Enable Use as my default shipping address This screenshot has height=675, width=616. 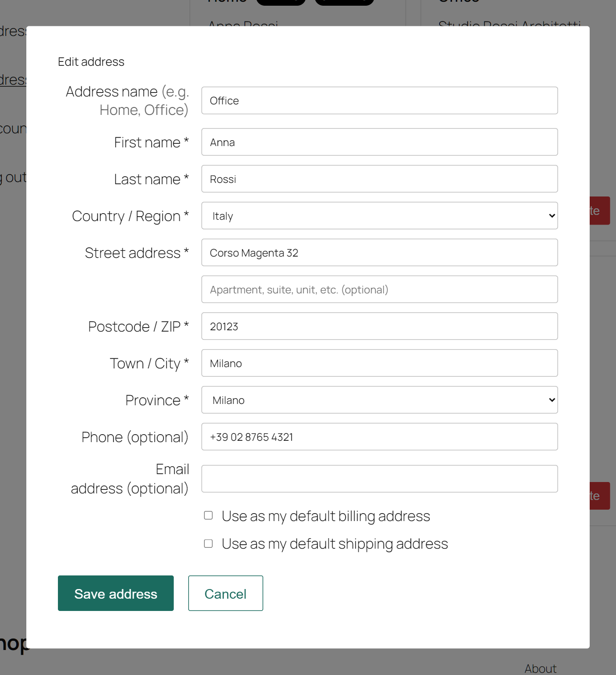click(208, 544)
